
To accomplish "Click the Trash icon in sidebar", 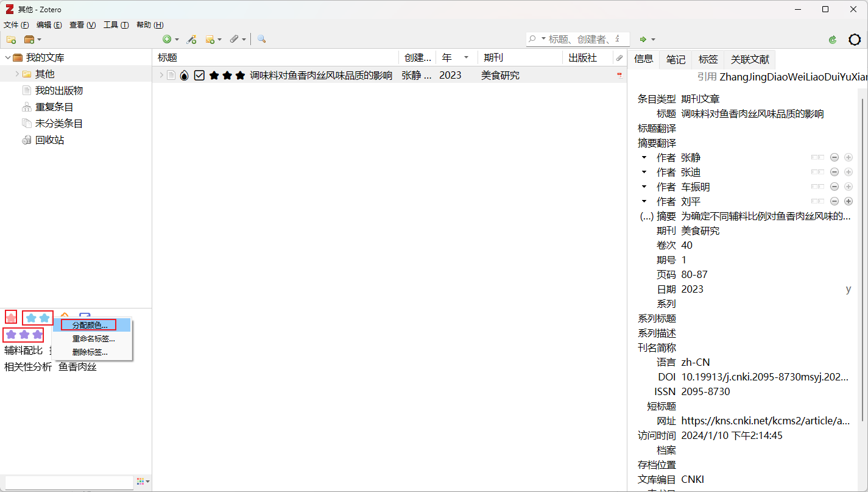I will (x=26, y=140).
